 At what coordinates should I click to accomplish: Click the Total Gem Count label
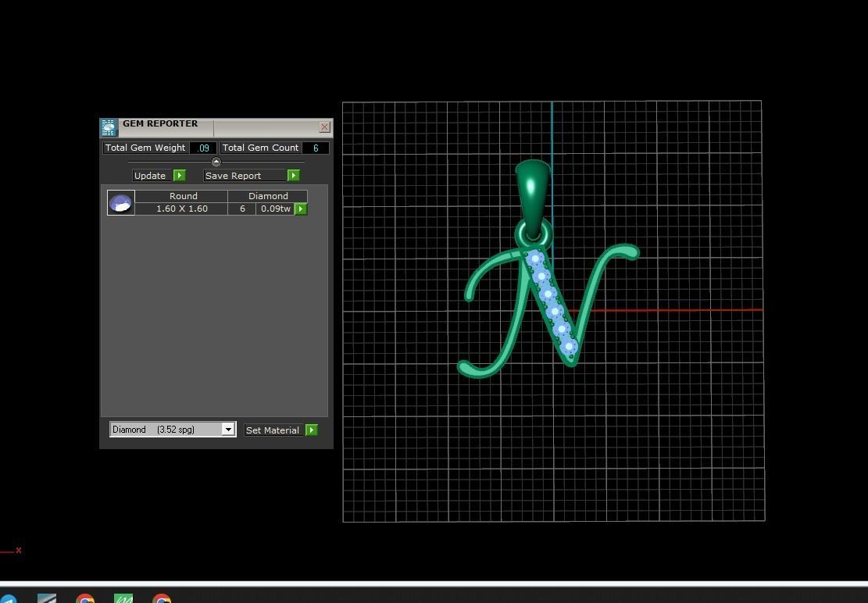[260, 148]
